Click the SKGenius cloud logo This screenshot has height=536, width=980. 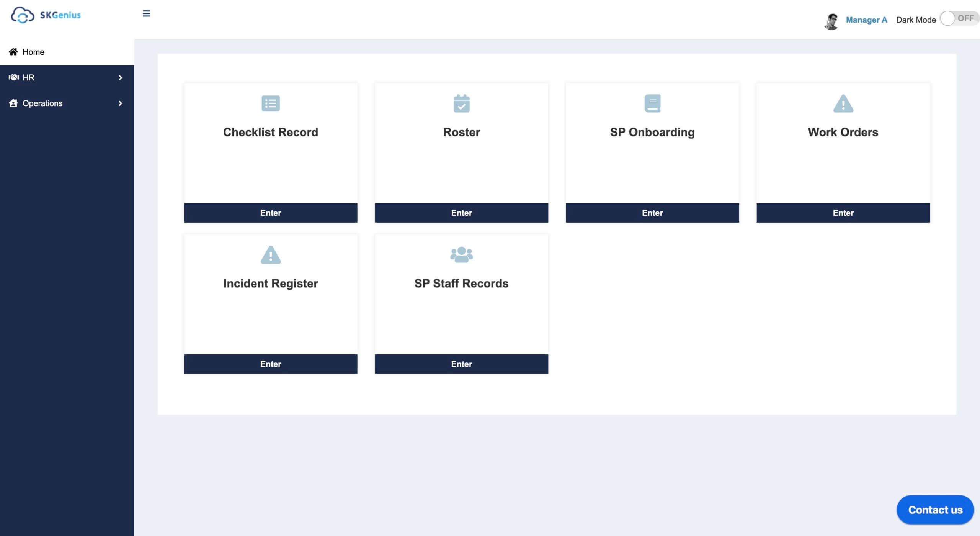23,15
